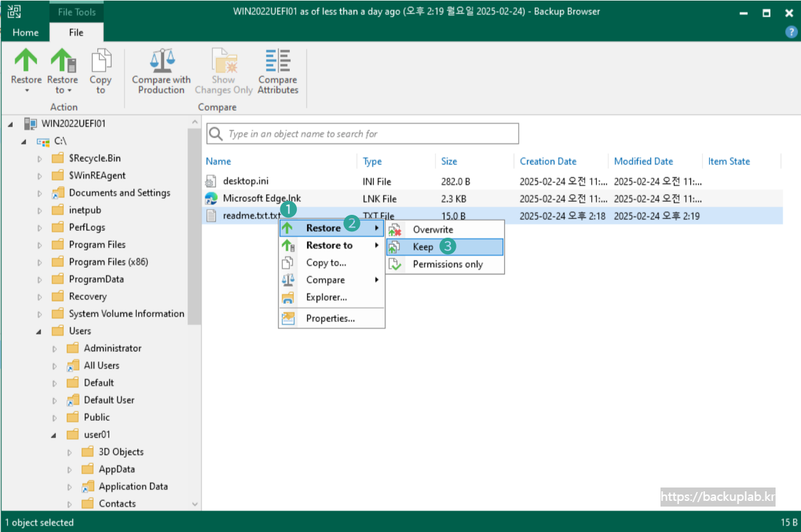Screen dimensions: 801x532
Task: Select the ProgramData folder in tree
Action: 96,279
